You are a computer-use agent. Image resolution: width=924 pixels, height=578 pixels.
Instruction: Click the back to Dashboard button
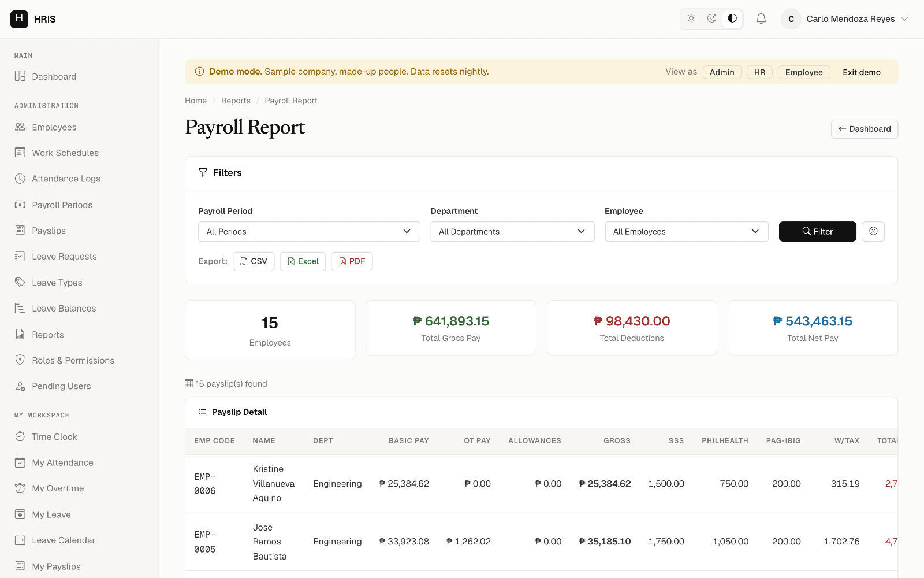pos(864,129)
